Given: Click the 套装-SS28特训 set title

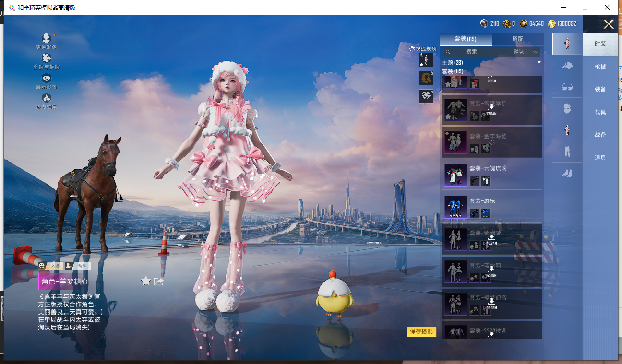Looking at the screenshot, I should pyautogui.click(x=488, y=330).
